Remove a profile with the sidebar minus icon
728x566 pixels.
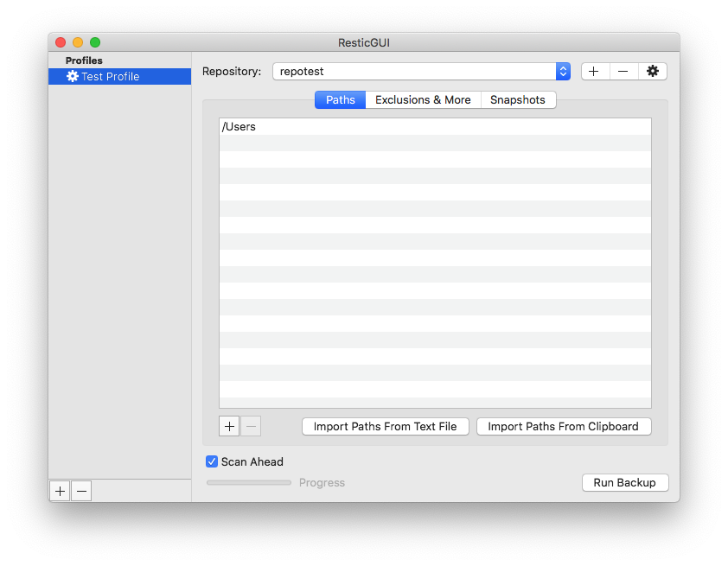(x=80, y=490)
